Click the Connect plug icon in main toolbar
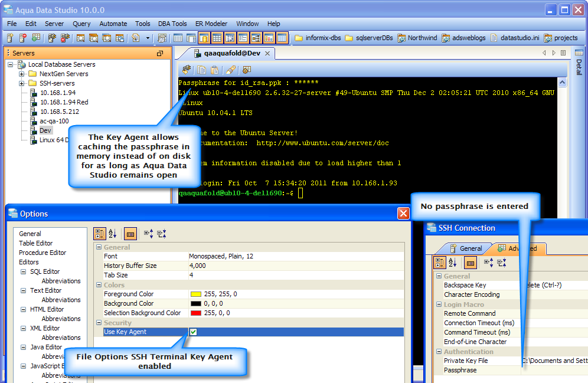Viewport: 588px width, 383px height. 52,38
